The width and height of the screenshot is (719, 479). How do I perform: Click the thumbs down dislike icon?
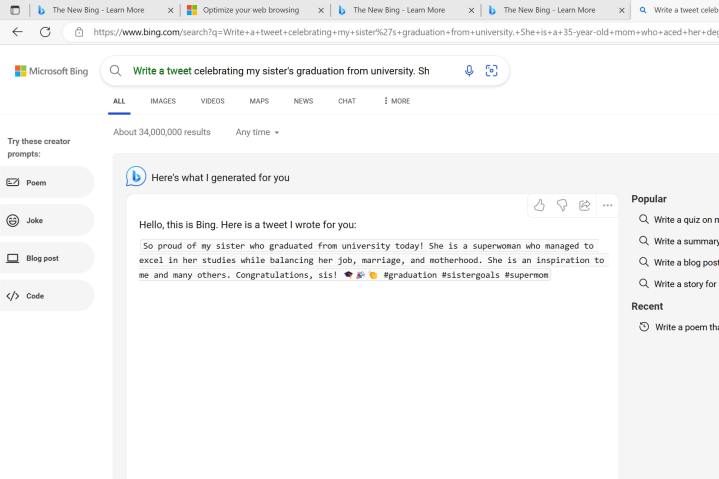pyautogui.click(x=562, y=205)
